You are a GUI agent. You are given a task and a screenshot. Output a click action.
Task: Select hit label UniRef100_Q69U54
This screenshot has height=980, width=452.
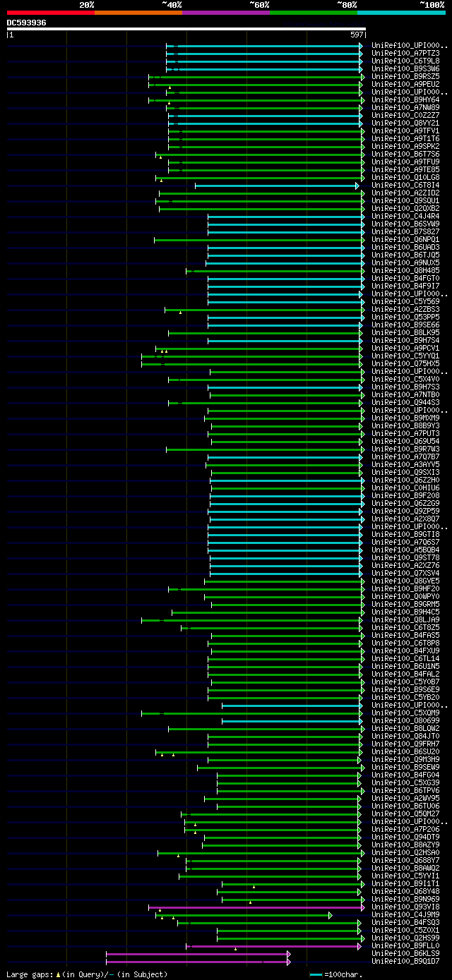pos(406,441)
